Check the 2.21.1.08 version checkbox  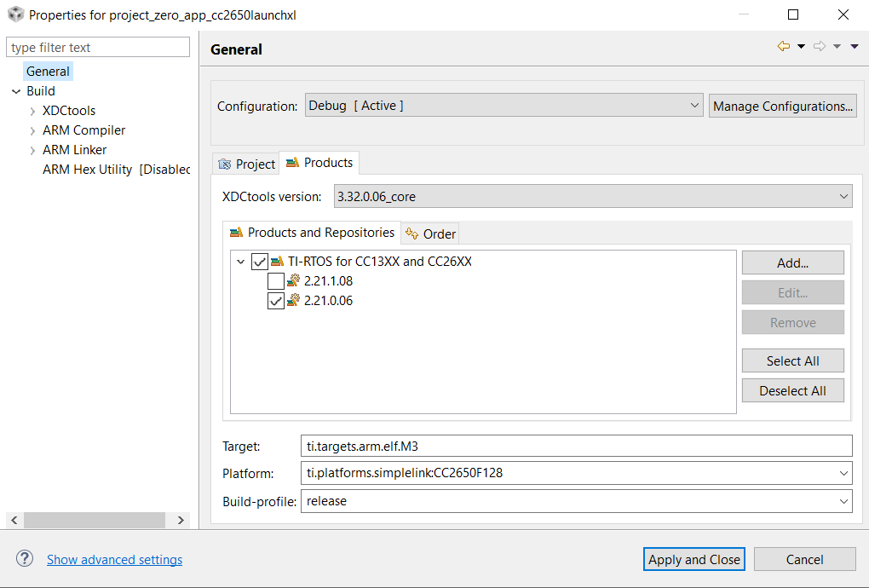275,281
